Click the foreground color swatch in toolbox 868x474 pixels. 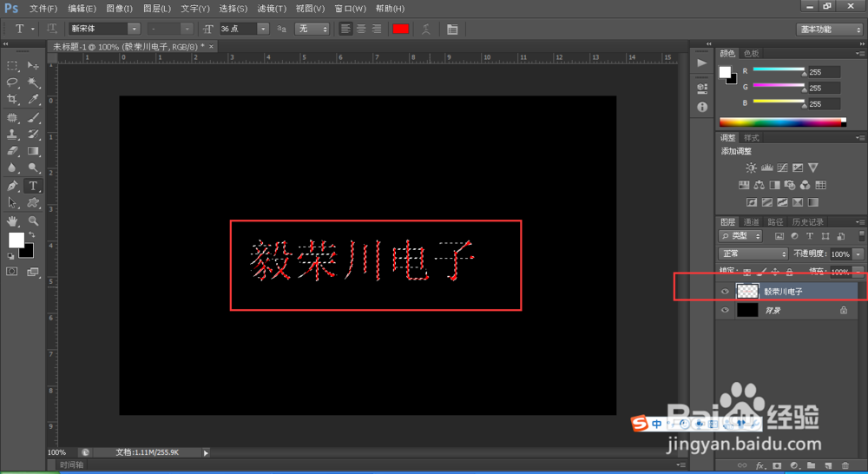coord(16,240)
